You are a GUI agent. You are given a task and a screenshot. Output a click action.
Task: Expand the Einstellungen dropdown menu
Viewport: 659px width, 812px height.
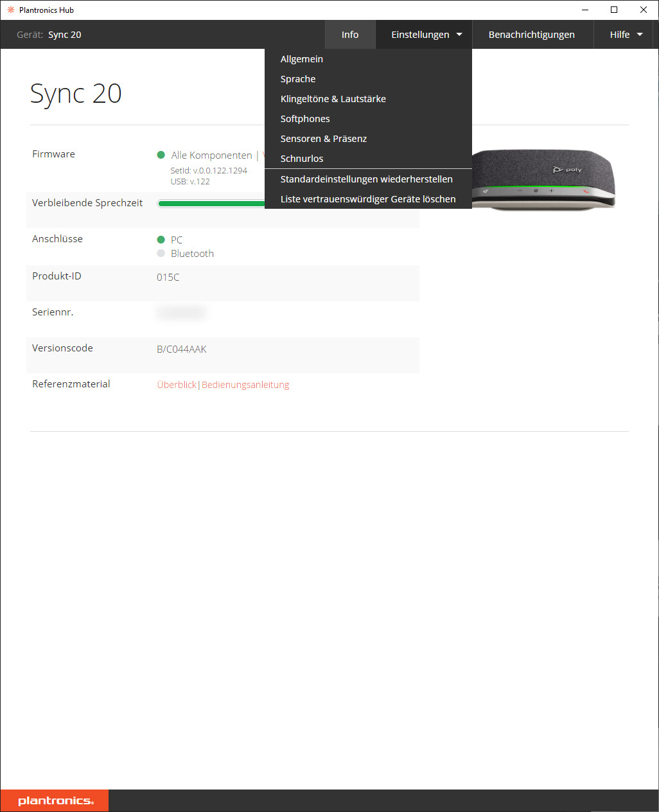pos(426,35)
